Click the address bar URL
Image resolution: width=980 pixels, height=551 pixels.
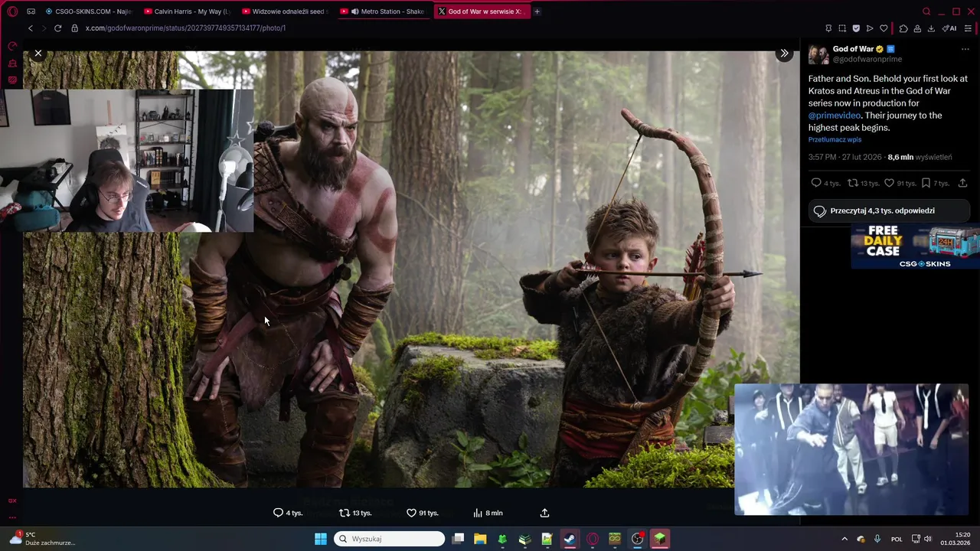click(x=185, y=28)
